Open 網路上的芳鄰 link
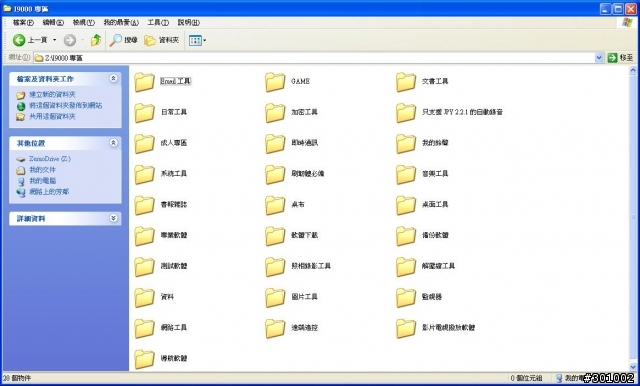This screenshot has width=640, height=386. coord(49,192)
